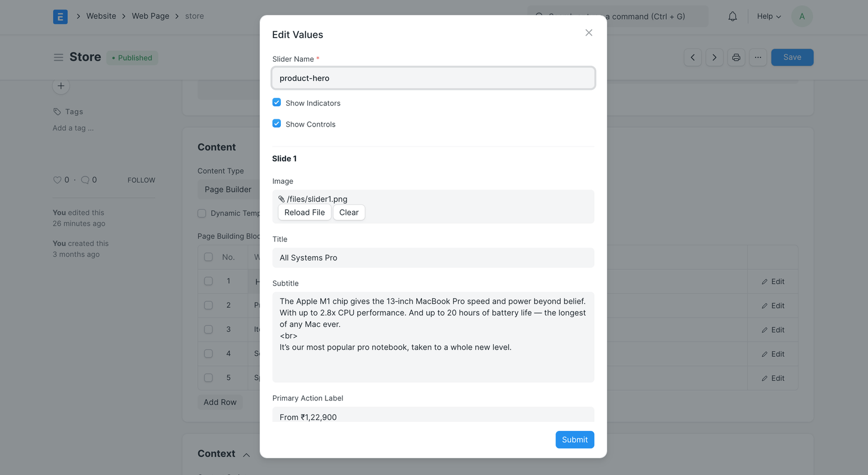
Task: Navigate to Website breadcrumb
Action: tap(101, 16)
